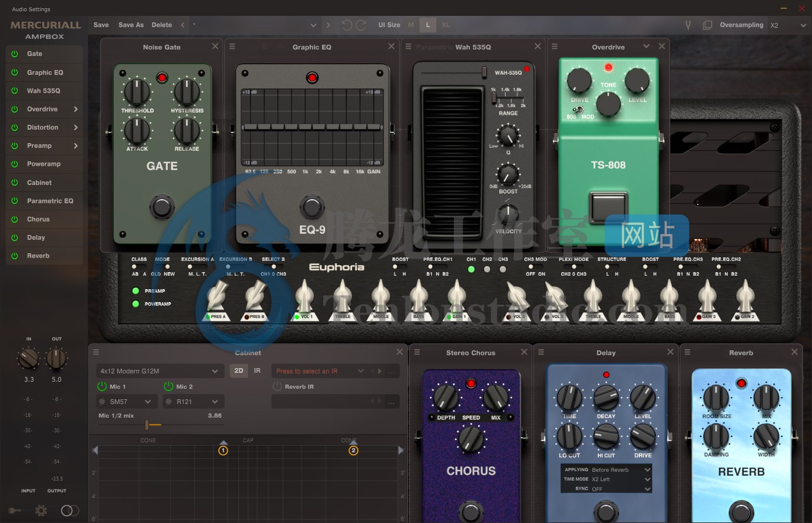Screen dimensions: 812x523
Task: Enable the Reverb IR power toggle
Action: coord(277,386)
